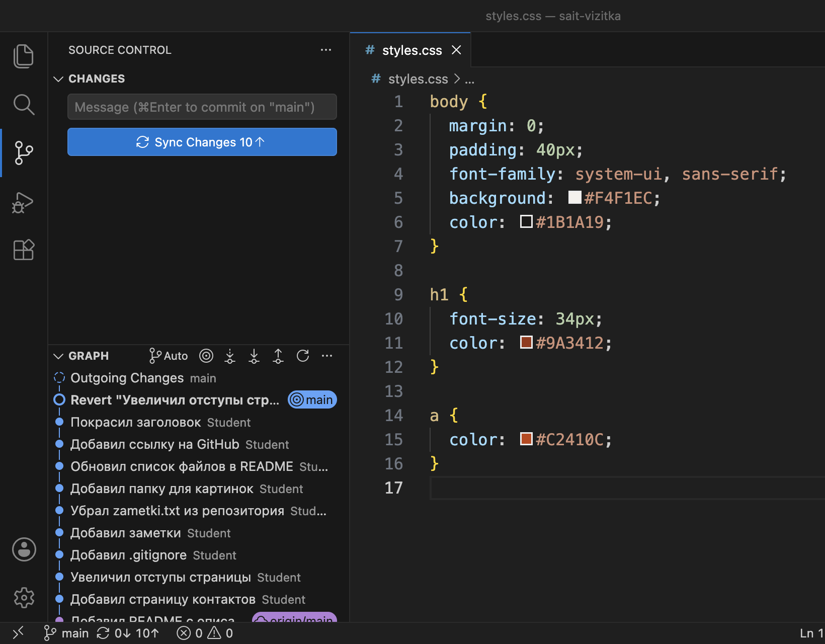Click the "font-family" property on line 4
The height and width of the screenshot is (644, 825).
coord(502,174)
